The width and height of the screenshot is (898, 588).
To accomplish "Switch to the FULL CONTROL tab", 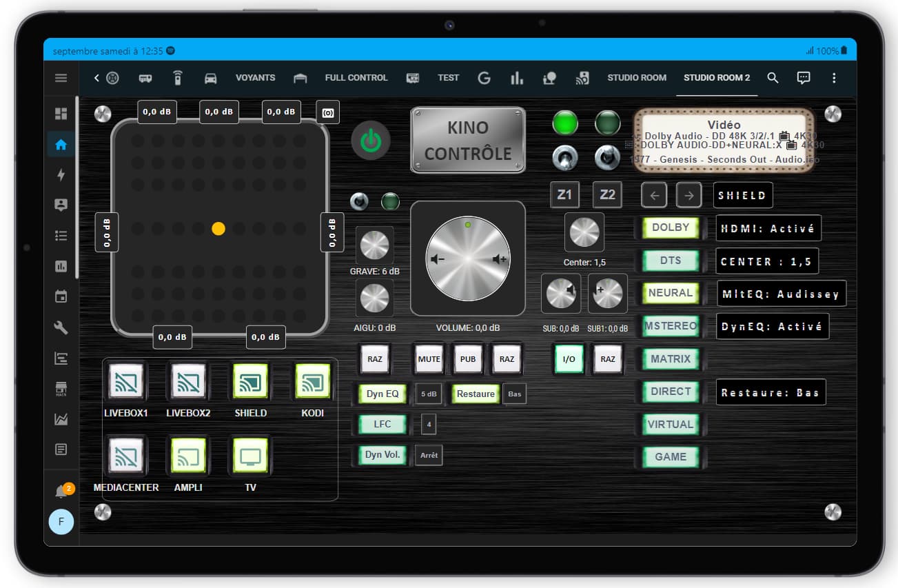I will [356, 78].
